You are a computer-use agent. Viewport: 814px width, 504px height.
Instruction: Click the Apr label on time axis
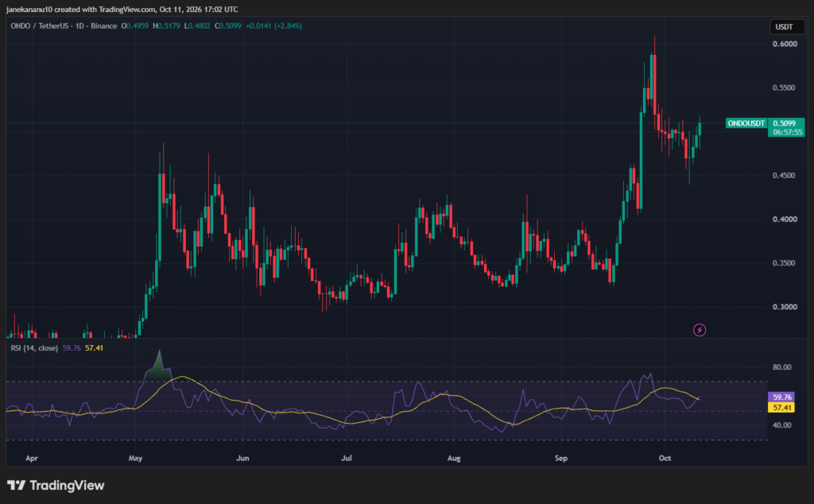32,459
